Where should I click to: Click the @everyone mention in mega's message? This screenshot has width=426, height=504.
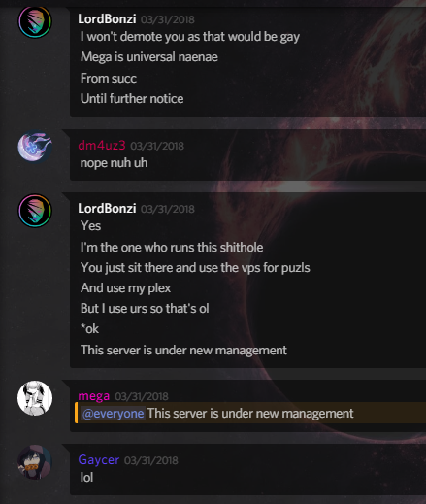[x=113, y=414]
